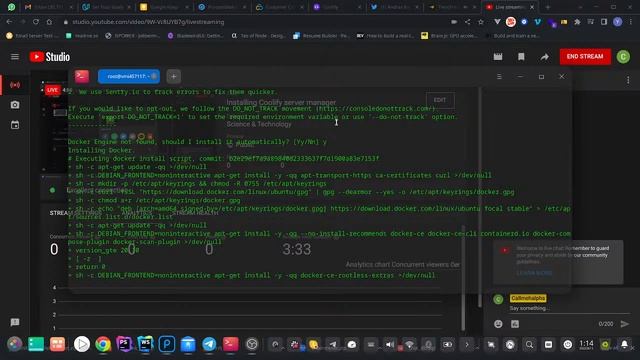
Task: Open the Resume Builder bookmark
Action: coord(321,36)
